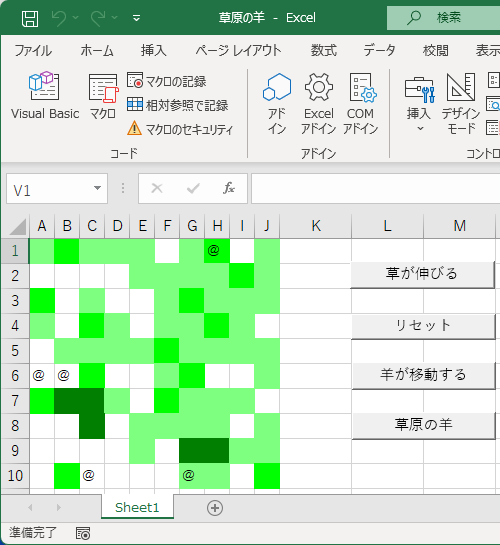Open the 挿入 controls dropdown

pyautogui.click(x=419, y=104)
